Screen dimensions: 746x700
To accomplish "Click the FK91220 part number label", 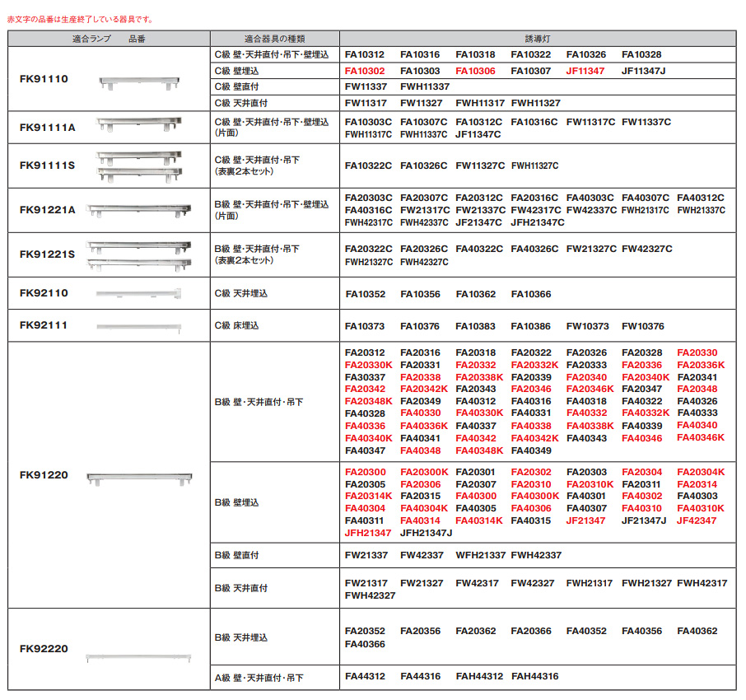I will 44,476.
